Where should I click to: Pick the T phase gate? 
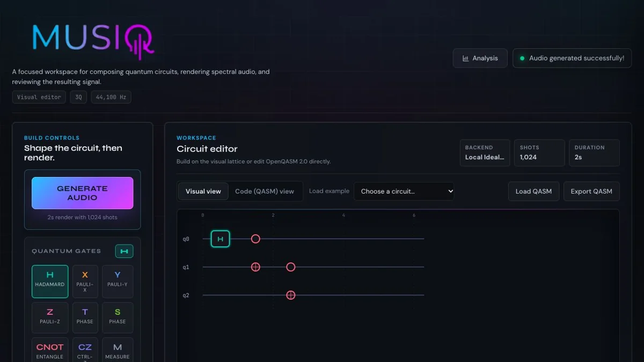[85, 317]
